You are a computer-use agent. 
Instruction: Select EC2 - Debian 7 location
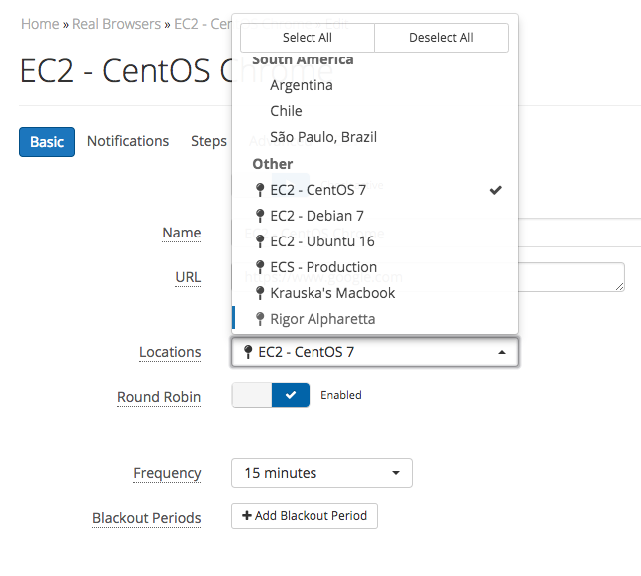tap(374, 215)
